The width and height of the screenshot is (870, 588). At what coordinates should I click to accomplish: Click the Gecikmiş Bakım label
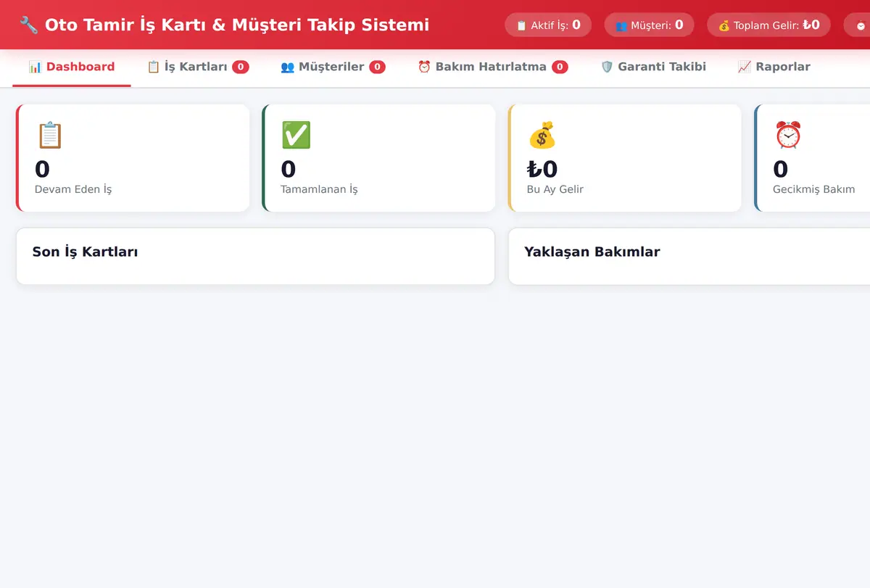pos(813,189)
